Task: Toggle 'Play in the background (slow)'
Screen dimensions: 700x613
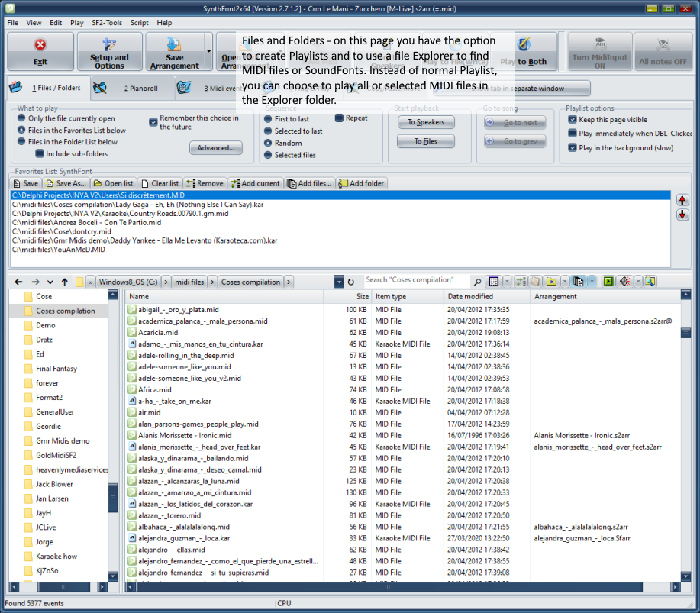Action: (621, 147)
